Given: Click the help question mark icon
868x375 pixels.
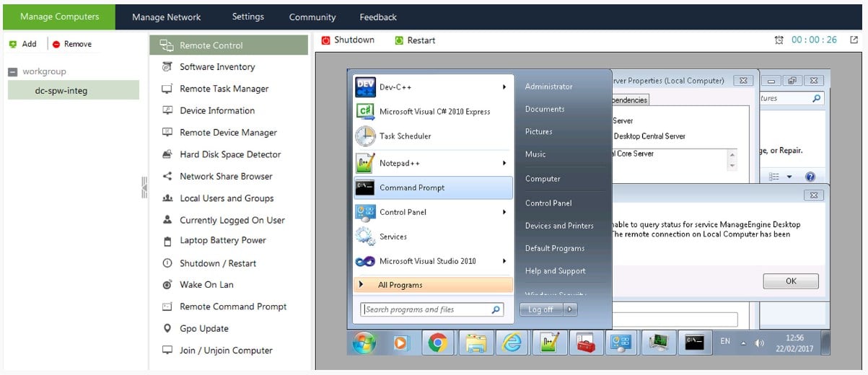Looking at the screenshot, I should [x=810, y=177].
